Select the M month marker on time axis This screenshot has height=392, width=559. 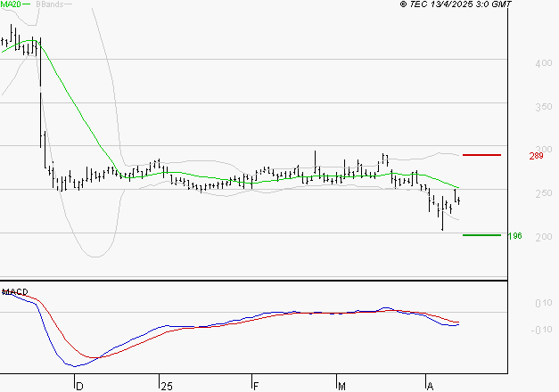[342, 386]
